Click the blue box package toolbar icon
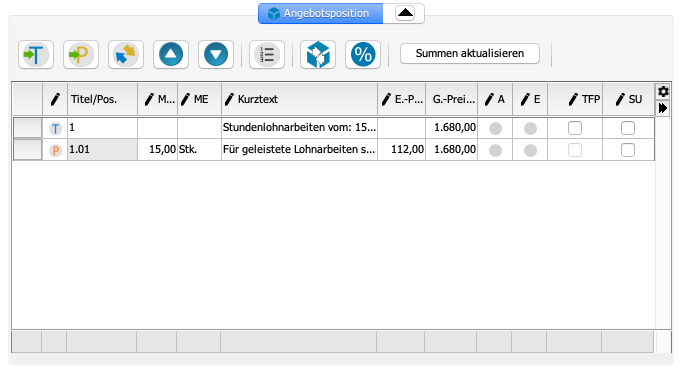The image size is (683, 377). click(318, 54)
